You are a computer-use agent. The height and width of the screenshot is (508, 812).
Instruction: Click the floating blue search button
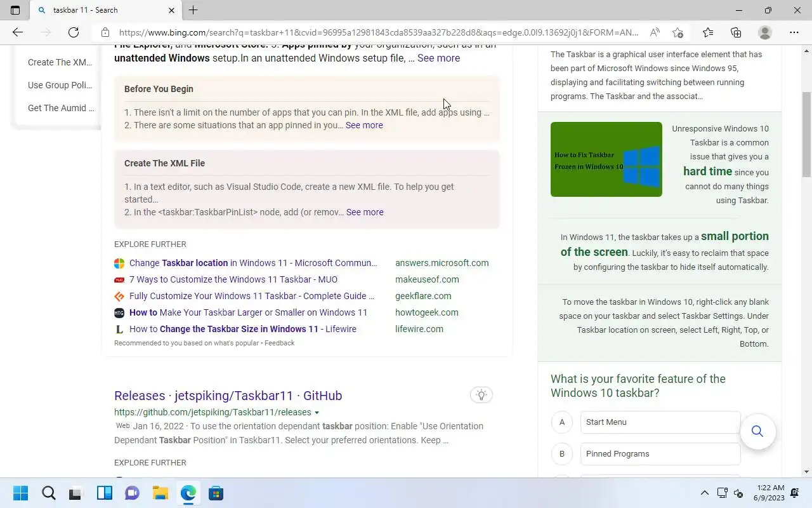757,432
